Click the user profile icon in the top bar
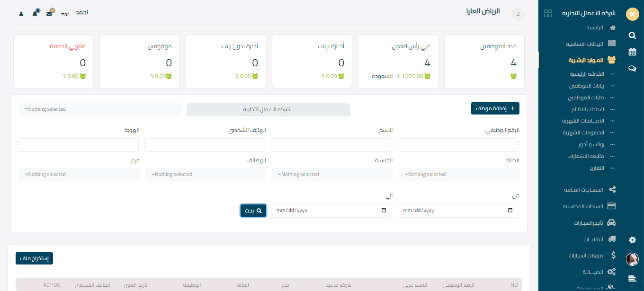Image resolution: width=644 pixels, height=291 pixels. pos(21,14)
